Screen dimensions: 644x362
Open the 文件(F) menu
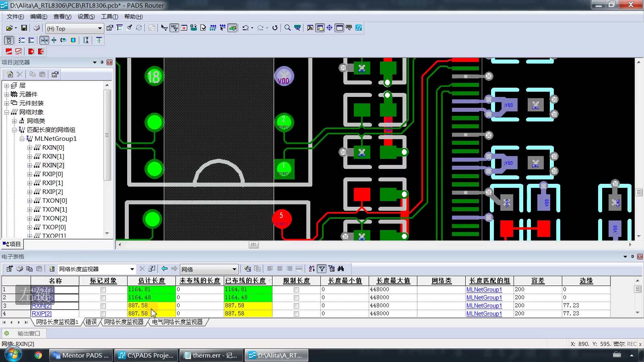[15, 16]
